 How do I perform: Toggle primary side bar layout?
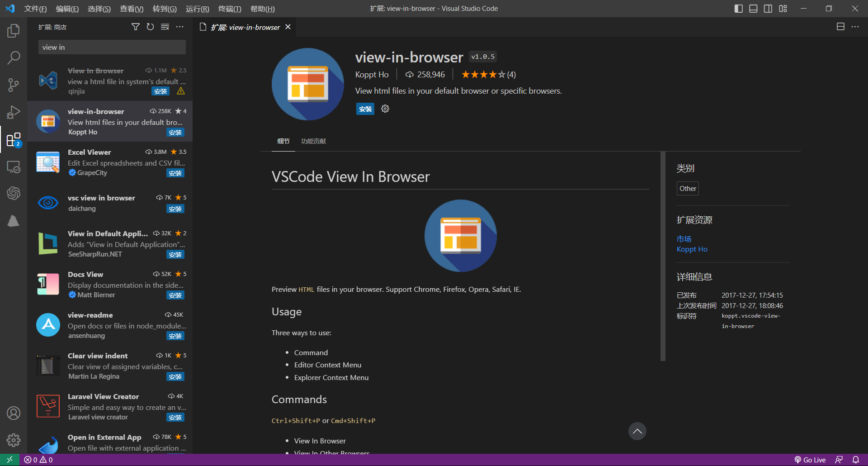[x=739, y=9]
